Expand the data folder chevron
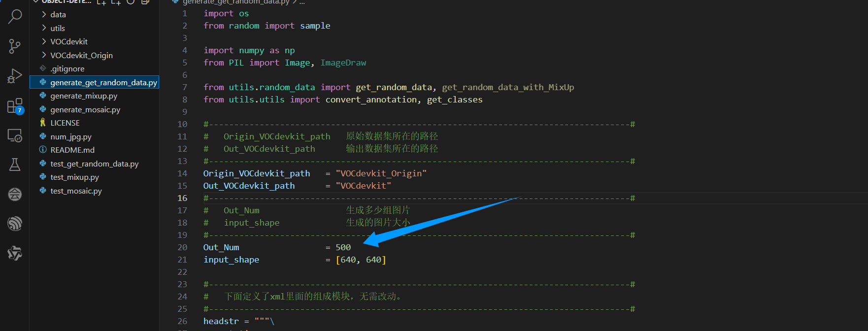This screenshot has width=868, height=331. tap(44, 14)
